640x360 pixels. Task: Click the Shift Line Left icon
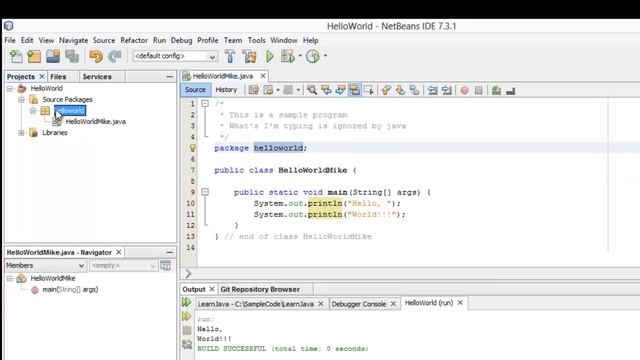[x=432, y=90]
